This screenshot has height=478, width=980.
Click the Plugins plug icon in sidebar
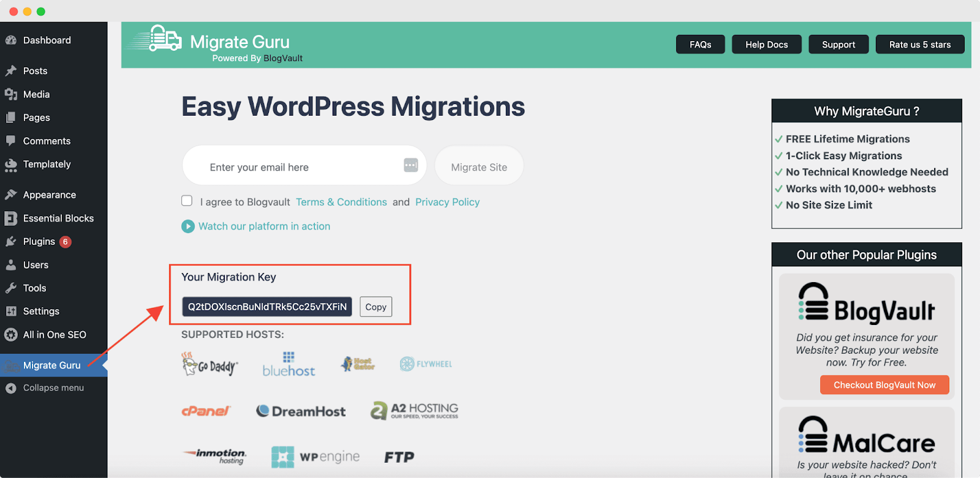[11, 242]
